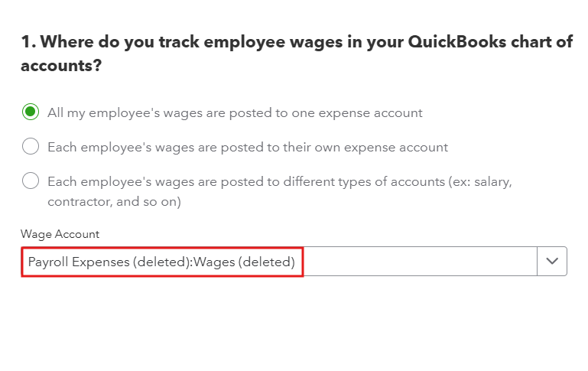Click the 'contractor, and so on)' text line
This screenshot has height=371, width=588.
[x=114, y=202]
